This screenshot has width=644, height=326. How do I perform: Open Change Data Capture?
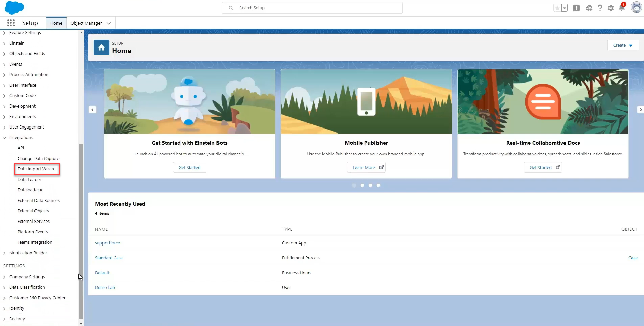click(38, 158)
